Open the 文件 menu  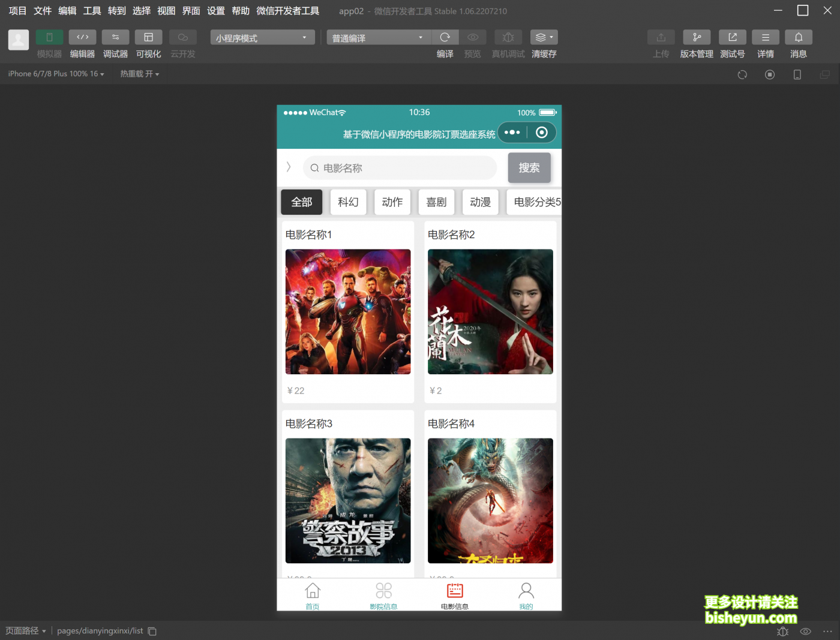click(43, 11)
